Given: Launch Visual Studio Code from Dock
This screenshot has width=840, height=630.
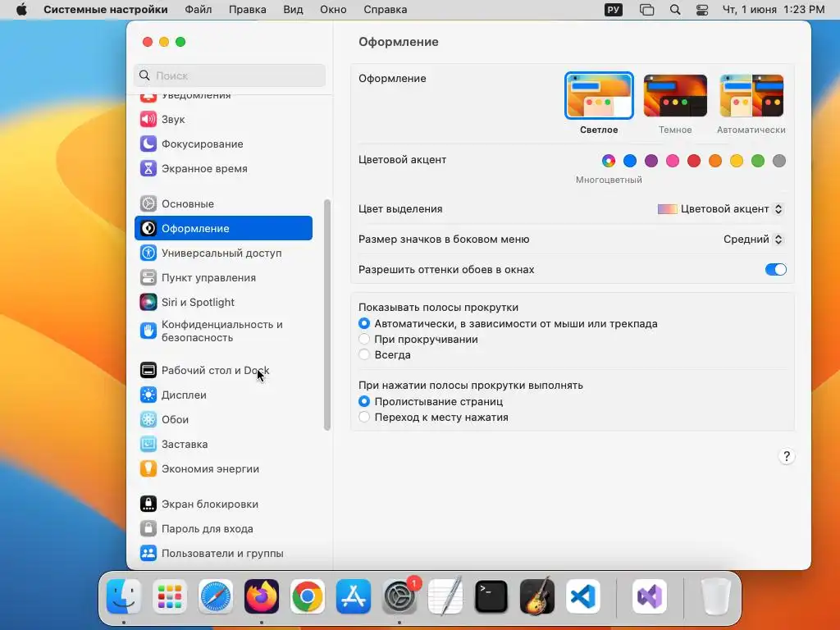Looking at the screenshot, I should click(x=583, y=596).
